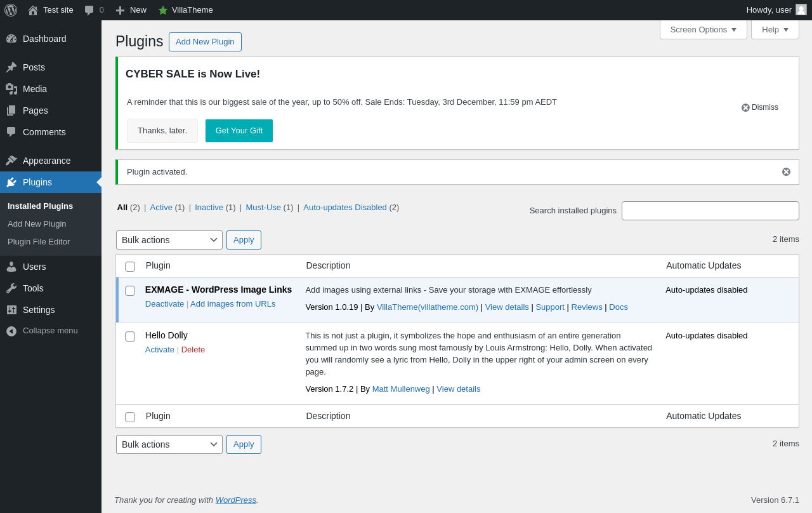
Task: Activate the Hello Dolly plugin
Action: 160,349
